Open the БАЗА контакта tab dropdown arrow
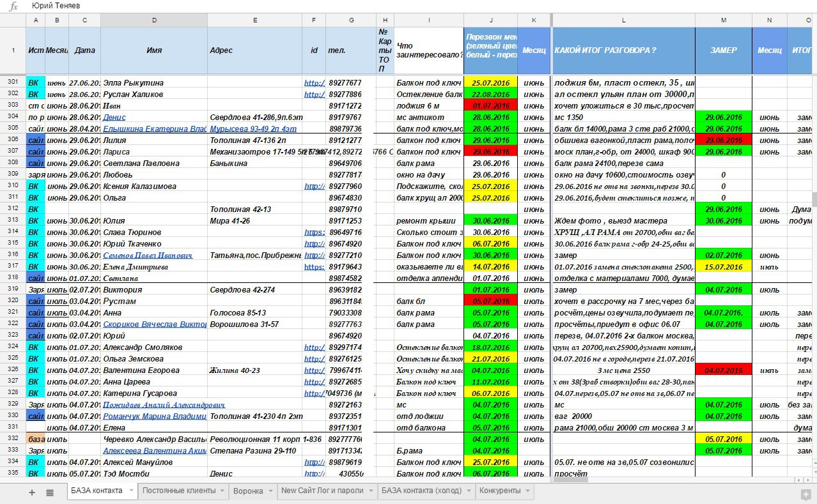 click(x=131, y=491)
